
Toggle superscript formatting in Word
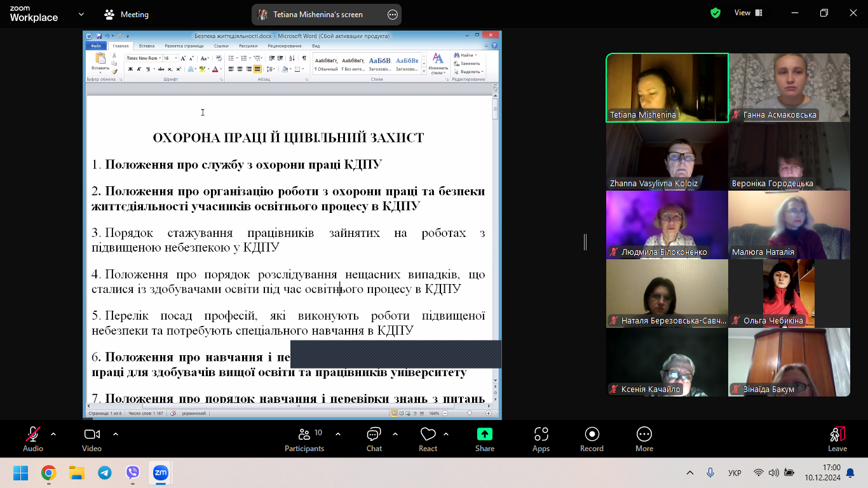click(x=179, y=69)
